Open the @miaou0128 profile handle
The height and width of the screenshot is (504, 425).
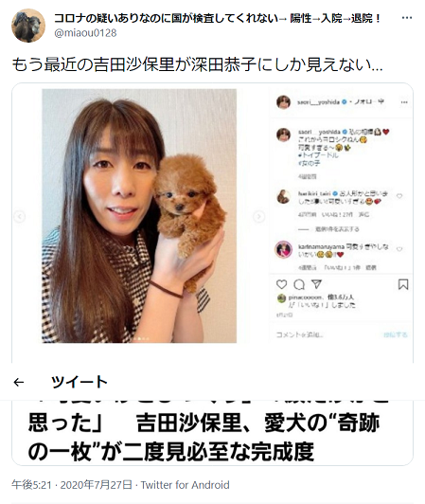click(85, 33)
